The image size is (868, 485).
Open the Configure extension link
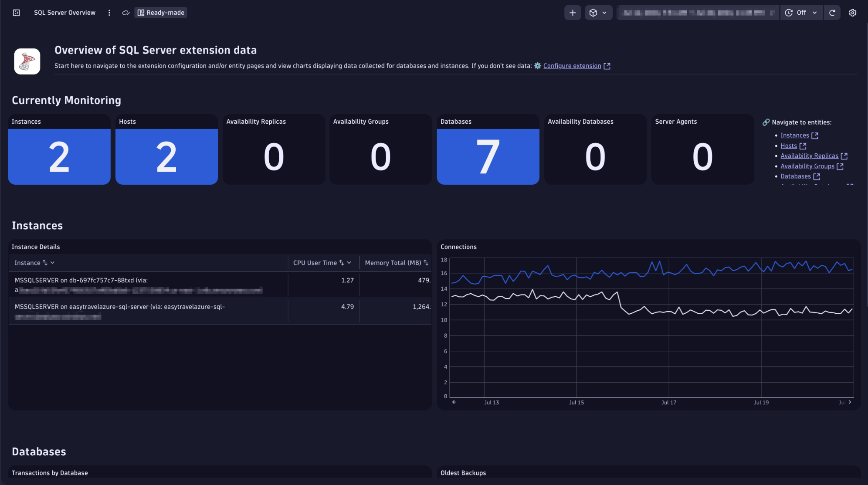pos(572,66)
